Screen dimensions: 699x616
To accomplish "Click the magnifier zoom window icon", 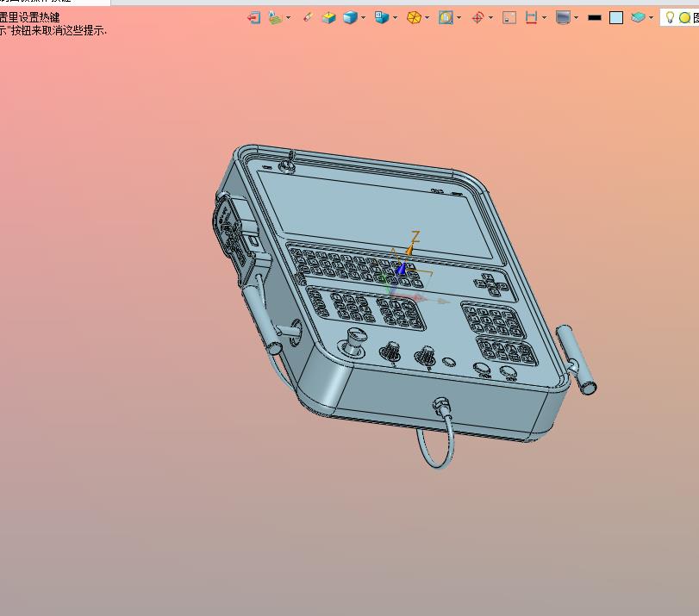I will (446, 17).
